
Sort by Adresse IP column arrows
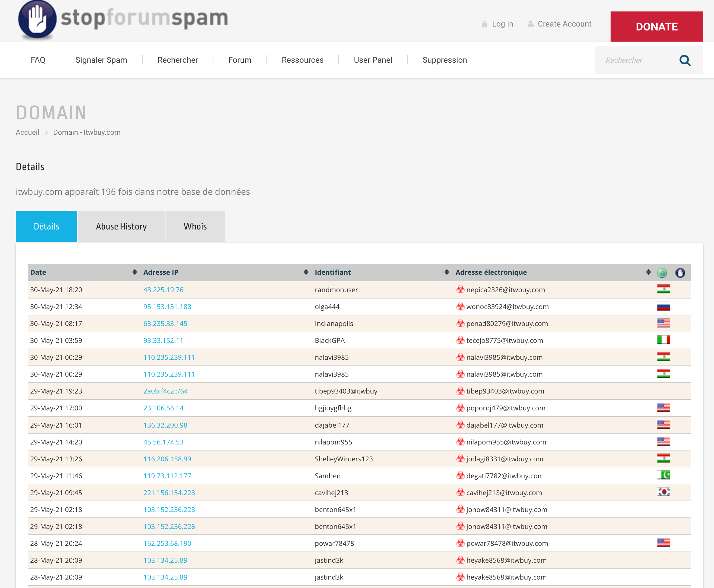coord(306,272)
